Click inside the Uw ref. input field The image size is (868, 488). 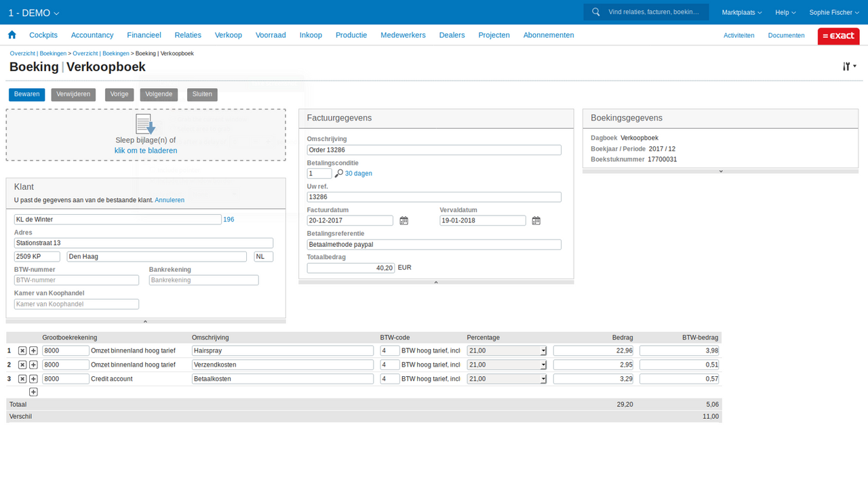tap(434, 197)
